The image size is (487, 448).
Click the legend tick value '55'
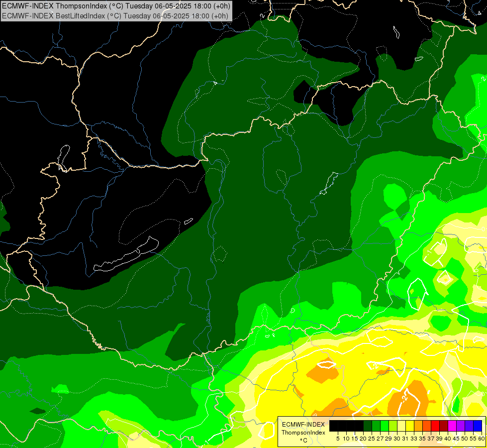click(473, 439)
